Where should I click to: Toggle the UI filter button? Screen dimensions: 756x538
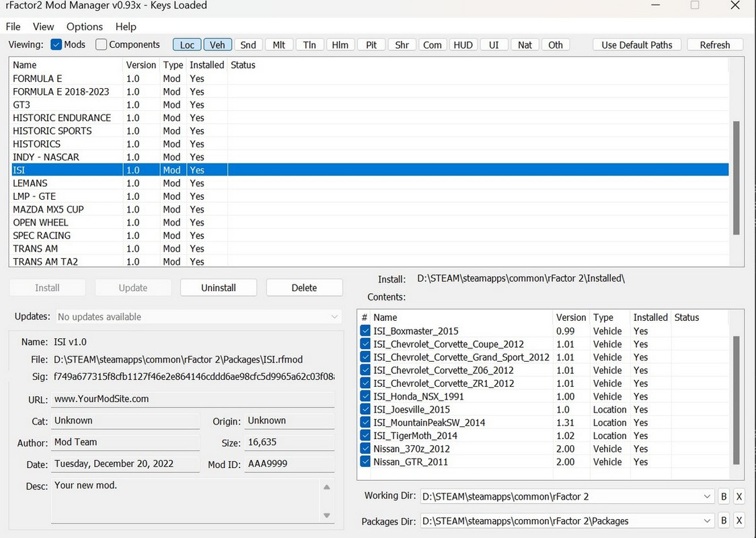tap(494, 45)
